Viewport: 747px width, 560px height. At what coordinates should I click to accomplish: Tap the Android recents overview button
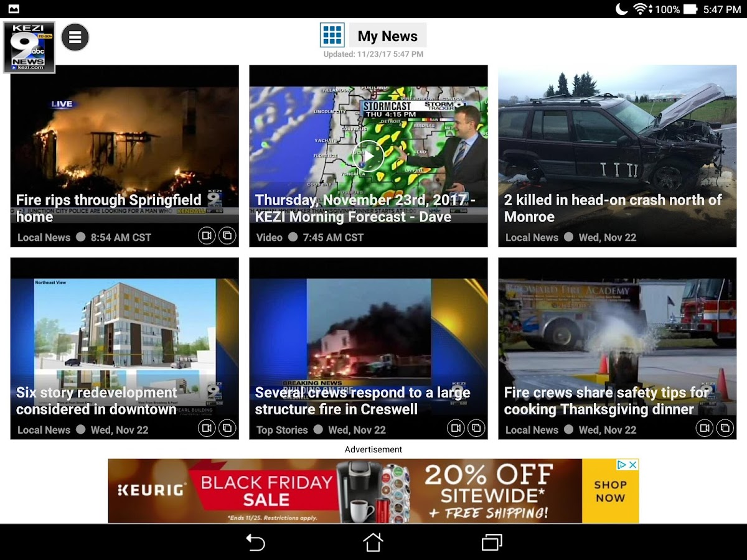coord(491,542)
